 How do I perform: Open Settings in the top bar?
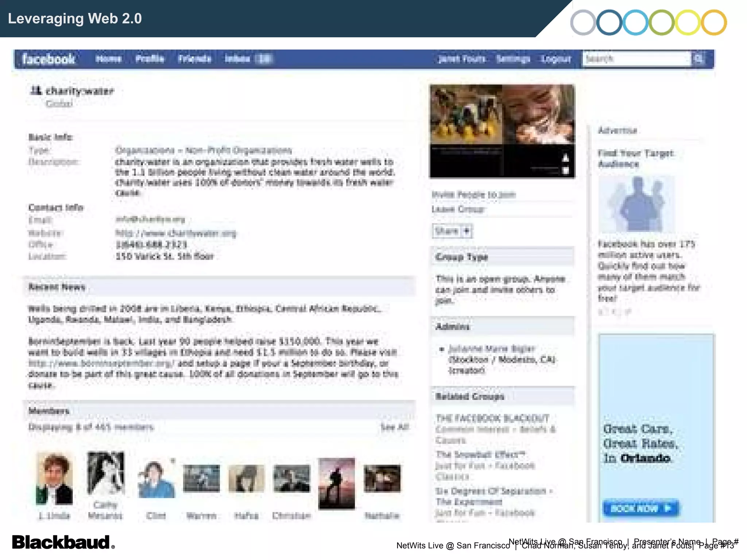(513, 59)
